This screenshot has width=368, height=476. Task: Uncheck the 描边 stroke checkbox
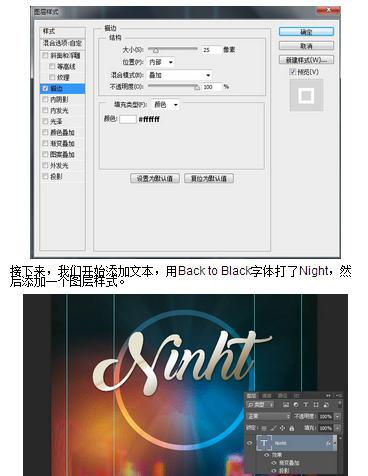[45, 89]
